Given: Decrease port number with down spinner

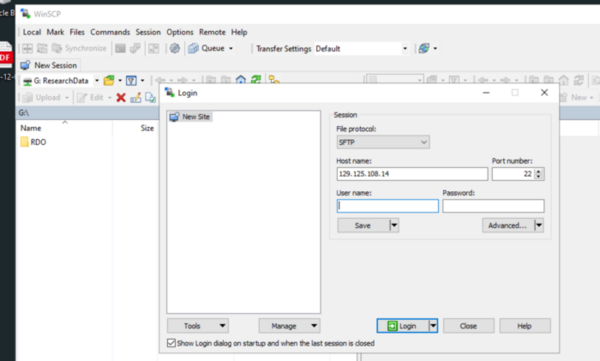Looking at the screenshot, I should [x=539, y=176].
